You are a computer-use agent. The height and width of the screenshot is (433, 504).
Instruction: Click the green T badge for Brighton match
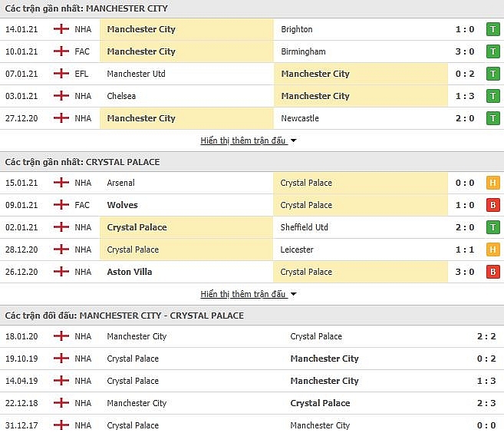492,29
